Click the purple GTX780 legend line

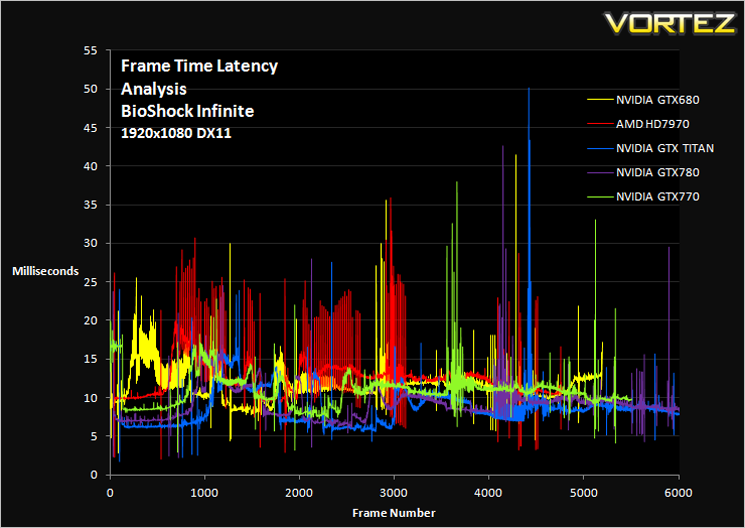tap(600, 173)
